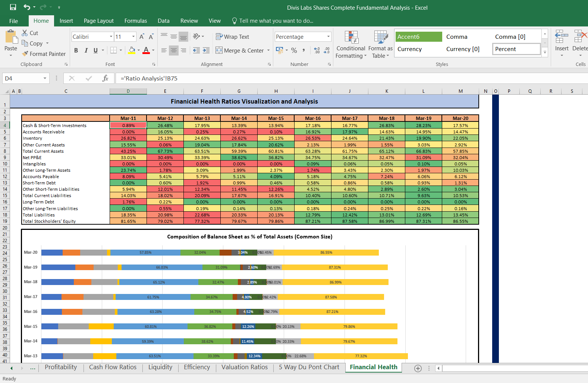Open the 5 Way Du Pont Chart sheet
Image resolution: width=588 pixels, height=383 pixels.
[309, 367]
